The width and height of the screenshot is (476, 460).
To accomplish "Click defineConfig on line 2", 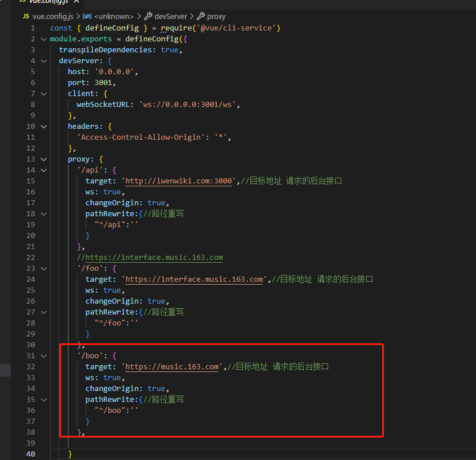I will coord(152,39).
